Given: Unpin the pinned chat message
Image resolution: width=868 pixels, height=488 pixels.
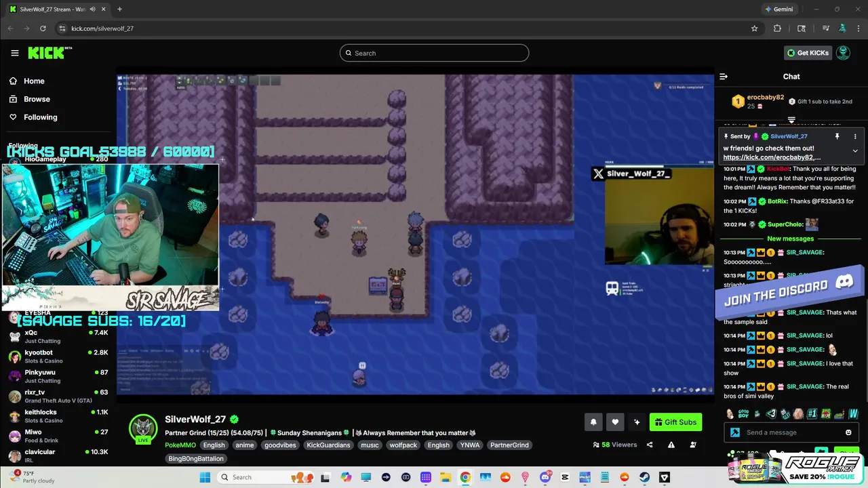Looking at the screenshot, I should [x=837, y=136].
